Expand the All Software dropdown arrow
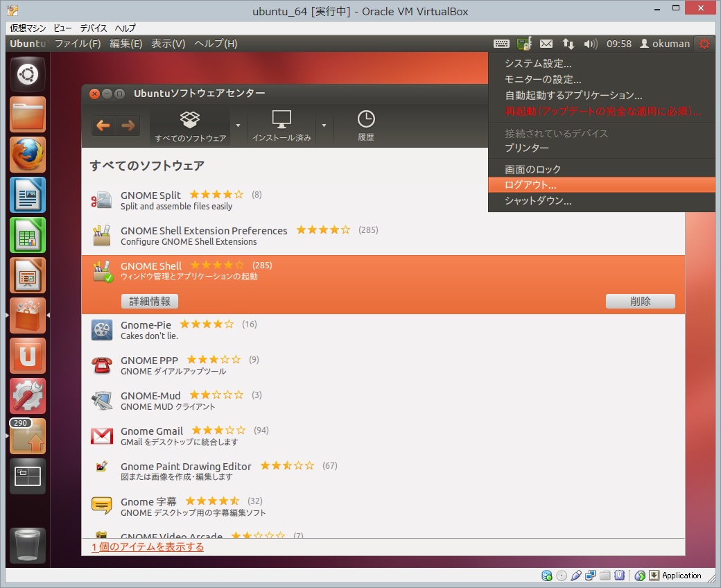 tap(238, 126)
